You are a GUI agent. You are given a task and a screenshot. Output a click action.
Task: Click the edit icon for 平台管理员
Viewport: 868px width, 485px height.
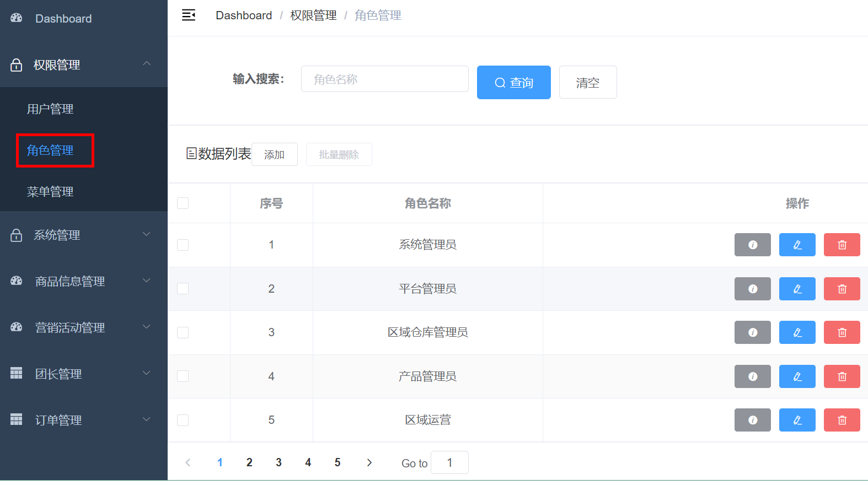(797, 289)
